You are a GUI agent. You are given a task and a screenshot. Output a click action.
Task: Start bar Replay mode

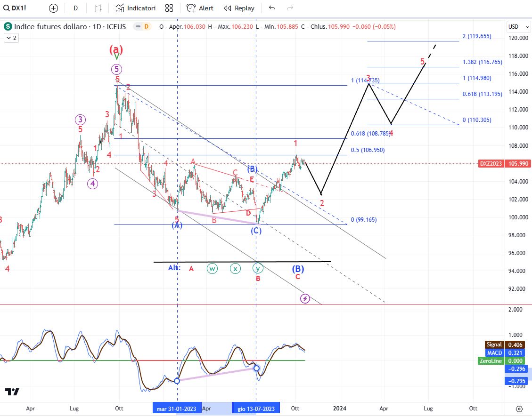click(x=239, y=8)
